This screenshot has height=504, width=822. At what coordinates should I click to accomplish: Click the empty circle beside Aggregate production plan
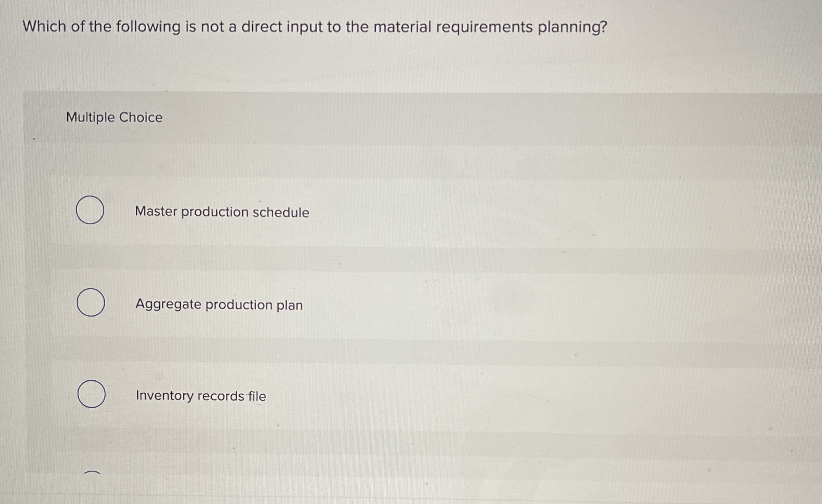pos(91,303)
